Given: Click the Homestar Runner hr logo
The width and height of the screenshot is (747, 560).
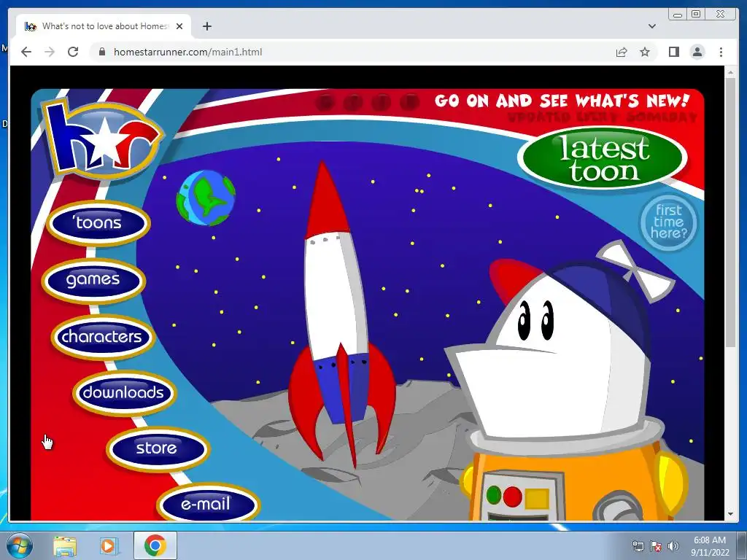Looking at the screenshot, I should (x=101, y=138).
